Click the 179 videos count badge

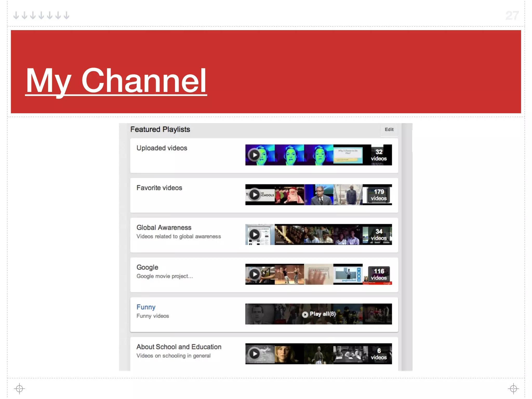[378, 195]
